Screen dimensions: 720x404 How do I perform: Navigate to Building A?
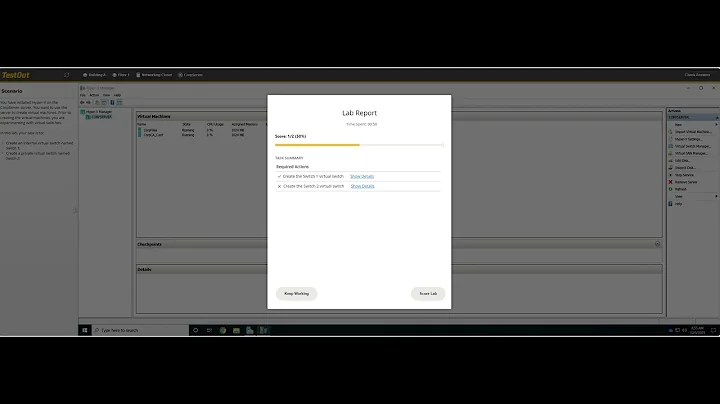click(94, 75)
